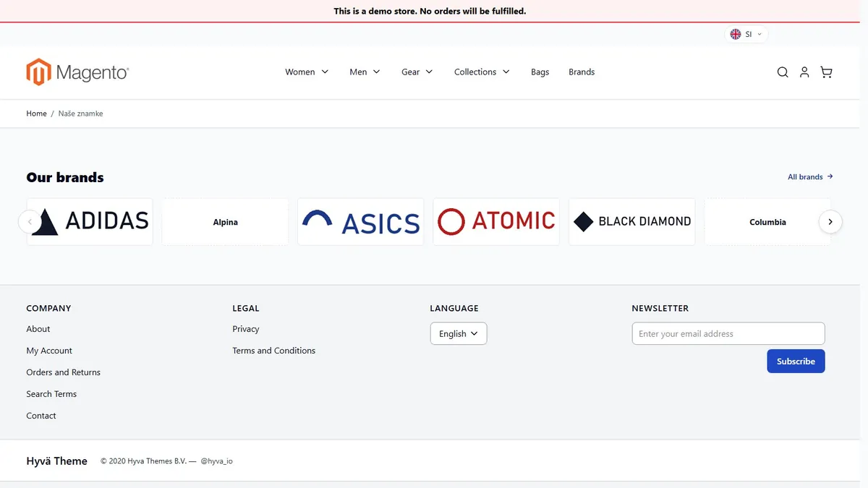Viewport: 868px width, 488px height.
Task: Open the @hyva_io link
Action: 216,461
